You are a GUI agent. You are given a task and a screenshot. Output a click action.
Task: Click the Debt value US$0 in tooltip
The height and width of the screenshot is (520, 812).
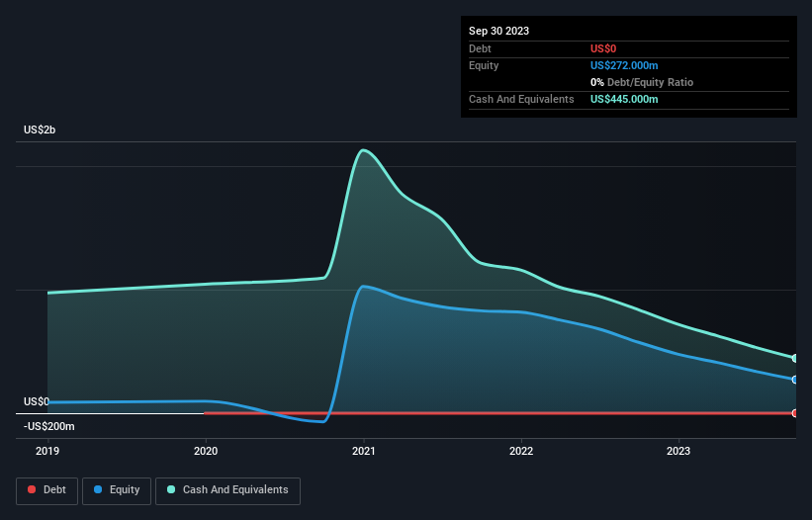tap(603, 48)
